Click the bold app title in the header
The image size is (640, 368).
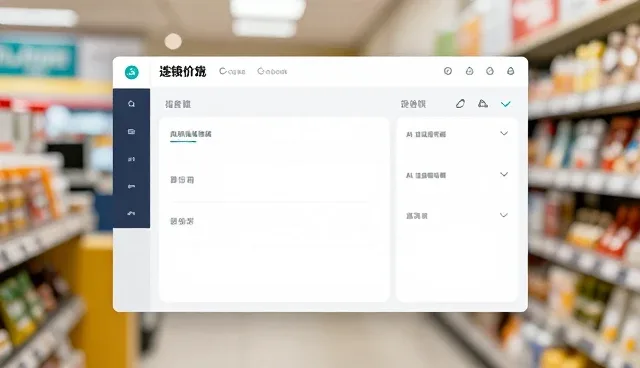click(182, 71)
